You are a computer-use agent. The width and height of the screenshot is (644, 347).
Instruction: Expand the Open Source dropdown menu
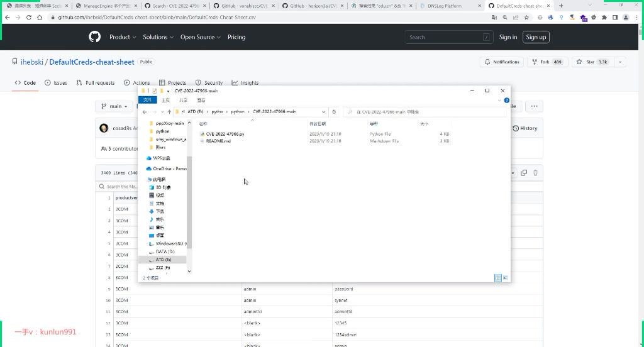pyautogui.click(x=201, y=37)
